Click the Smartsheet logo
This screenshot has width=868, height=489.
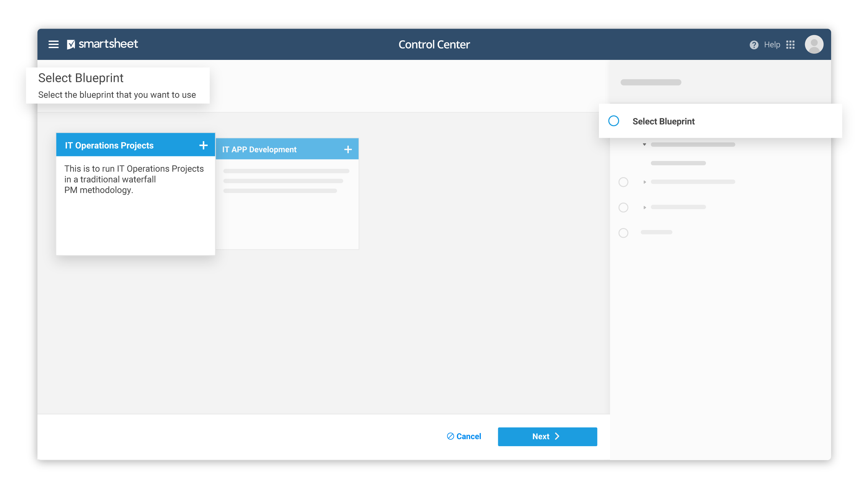pyautogui.click(x=102, y=44)
